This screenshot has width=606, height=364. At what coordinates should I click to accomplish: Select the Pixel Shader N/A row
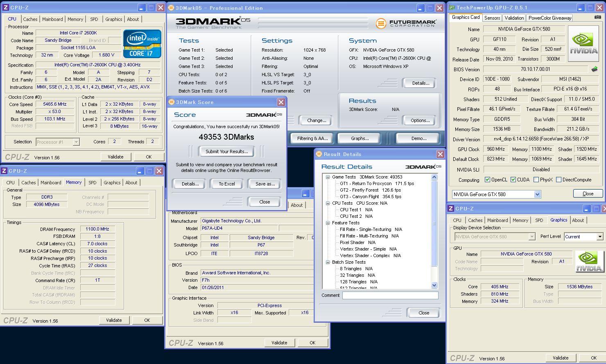click(358, 242)
